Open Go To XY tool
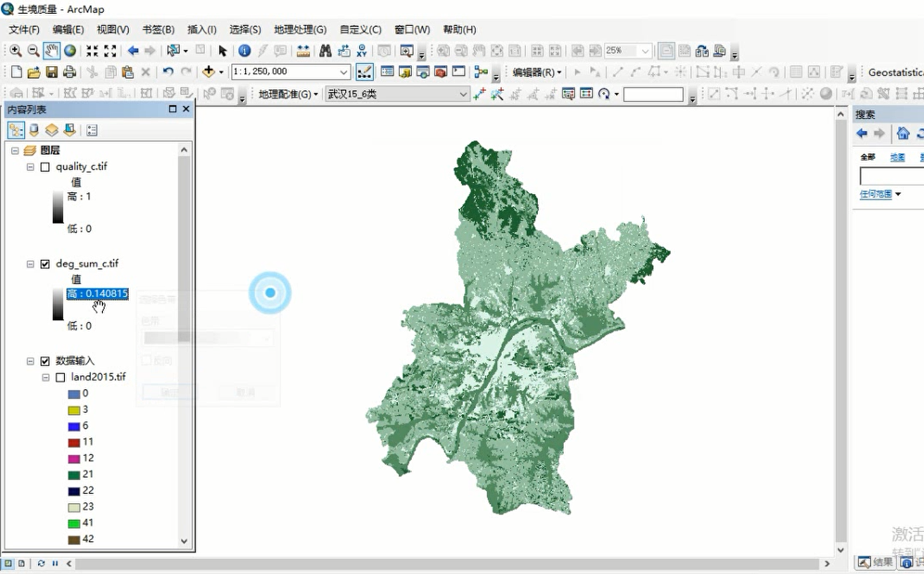The width and height of the screenshot is (924, 574). pyautogui.click(x=362, y=51)
